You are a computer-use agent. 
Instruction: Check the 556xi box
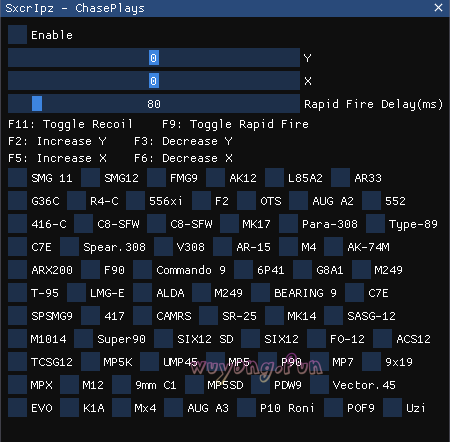(135, 201)
